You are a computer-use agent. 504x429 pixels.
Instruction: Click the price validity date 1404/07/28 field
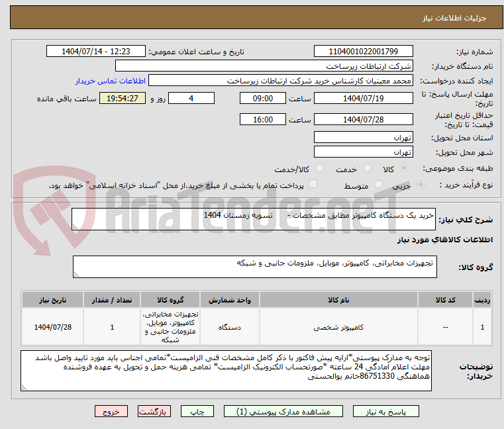pos(363,120)
